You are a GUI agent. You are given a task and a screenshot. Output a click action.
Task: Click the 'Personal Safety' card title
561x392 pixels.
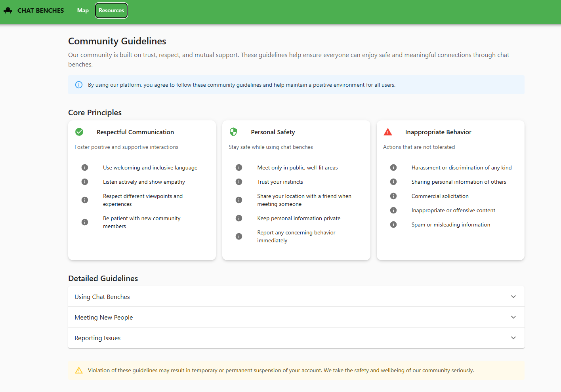point(273,132)
